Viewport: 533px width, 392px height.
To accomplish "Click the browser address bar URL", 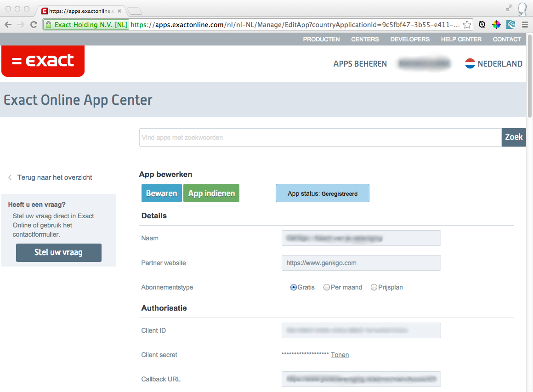I will pos(295,24).
